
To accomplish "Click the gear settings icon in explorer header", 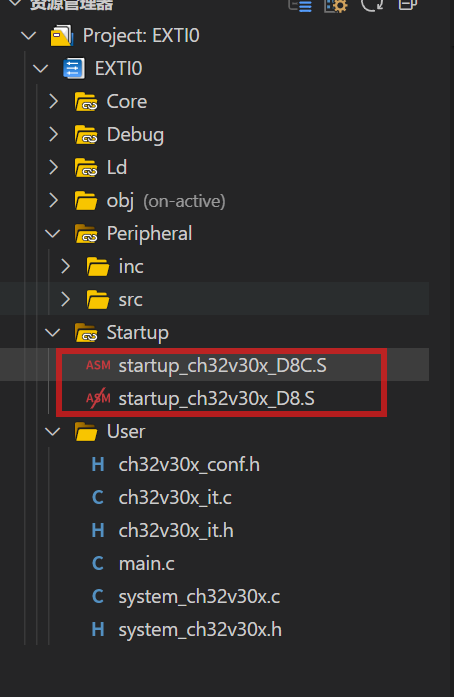I will (x=335, y=5).
